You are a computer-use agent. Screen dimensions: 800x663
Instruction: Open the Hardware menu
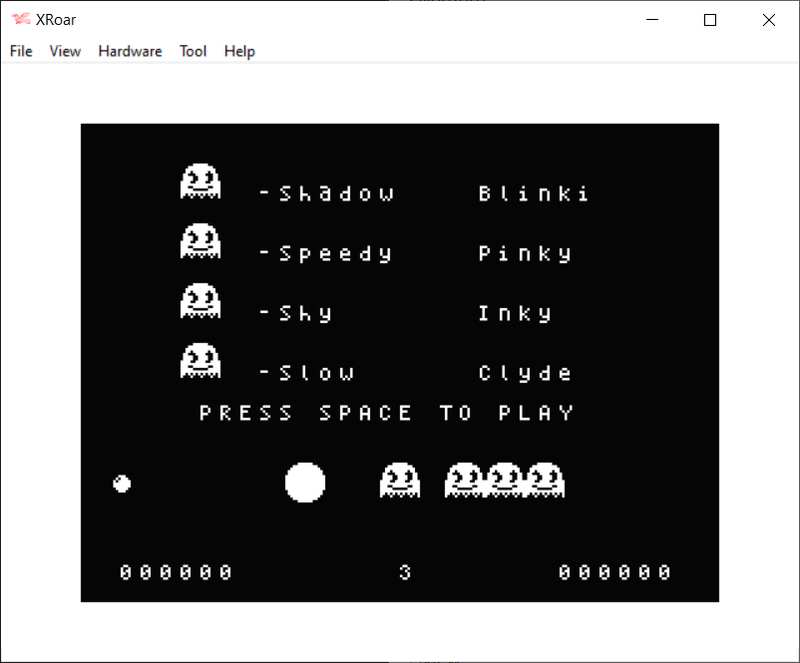(129, 51)
